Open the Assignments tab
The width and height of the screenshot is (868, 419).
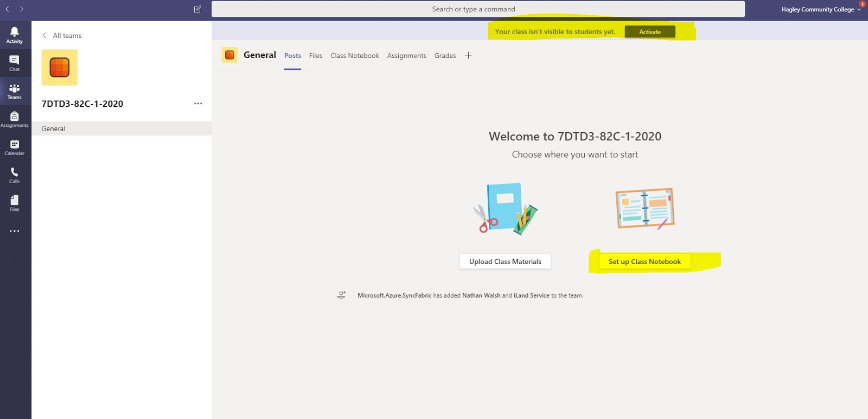pos(407,56)
